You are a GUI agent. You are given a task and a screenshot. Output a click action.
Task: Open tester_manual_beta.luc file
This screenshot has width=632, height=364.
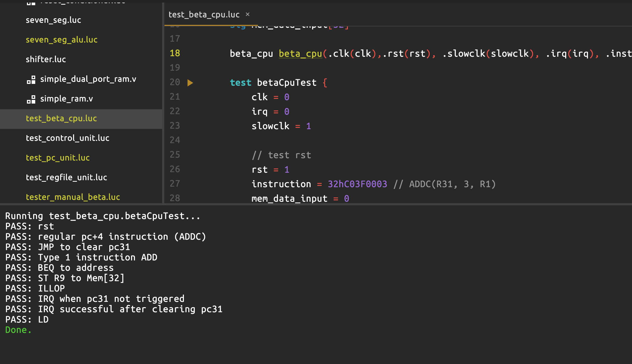pyautogui.click(x=73, y=197)
